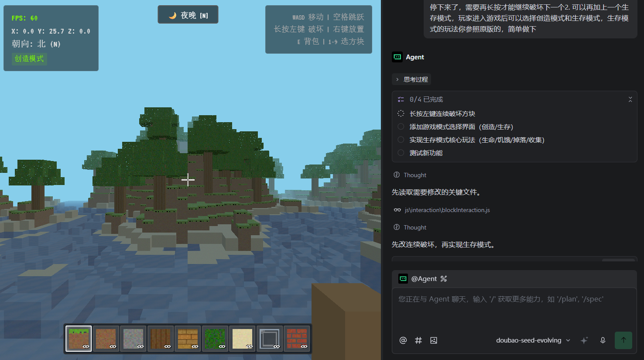Click the 0/4 已完成 progress text

[x=426, y=99]
